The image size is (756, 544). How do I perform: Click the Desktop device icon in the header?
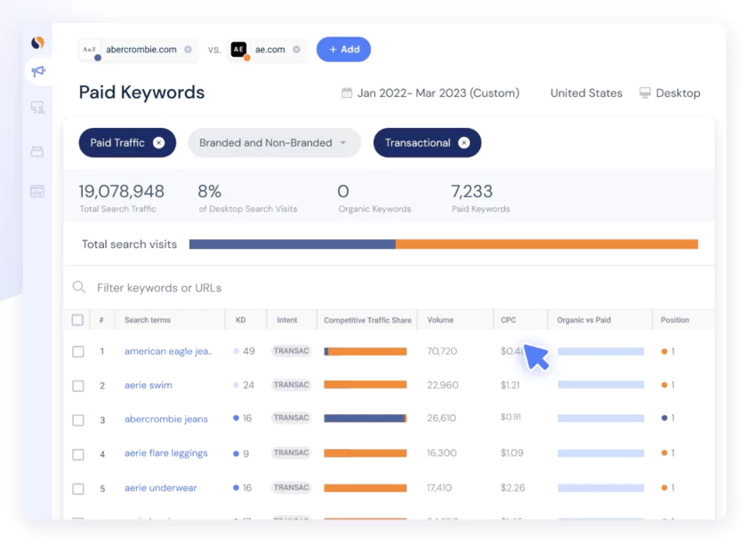(643, 92)
